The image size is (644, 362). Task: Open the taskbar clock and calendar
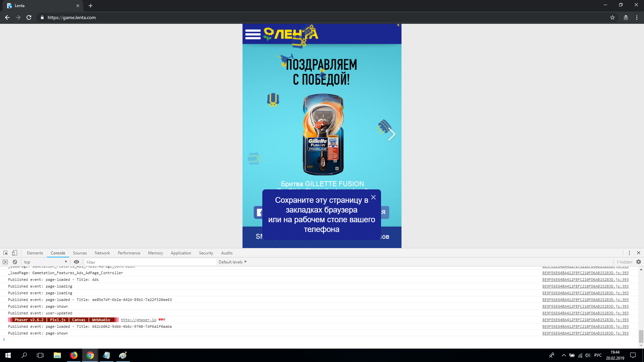pyautogui.click(x=615, y=355)
